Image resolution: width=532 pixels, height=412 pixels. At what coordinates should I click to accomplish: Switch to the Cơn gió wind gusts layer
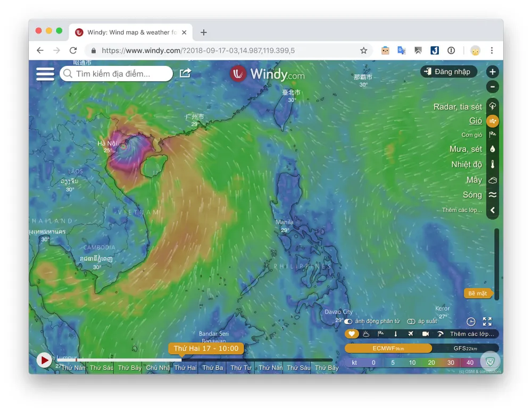coord(493,135)
